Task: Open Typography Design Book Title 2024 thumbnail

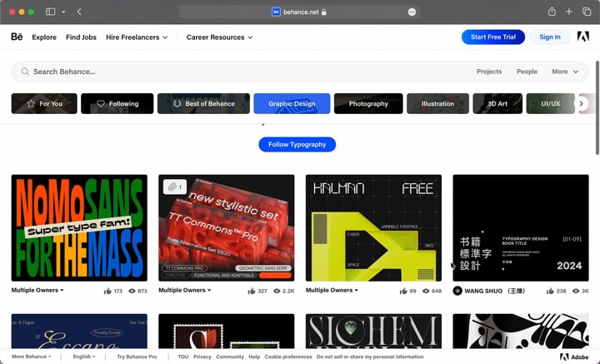Action: [x=521, y=228]
